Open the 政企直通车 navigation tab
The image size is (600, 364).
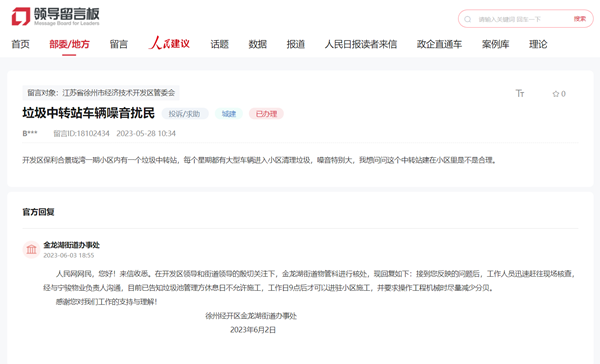point(439,44)
